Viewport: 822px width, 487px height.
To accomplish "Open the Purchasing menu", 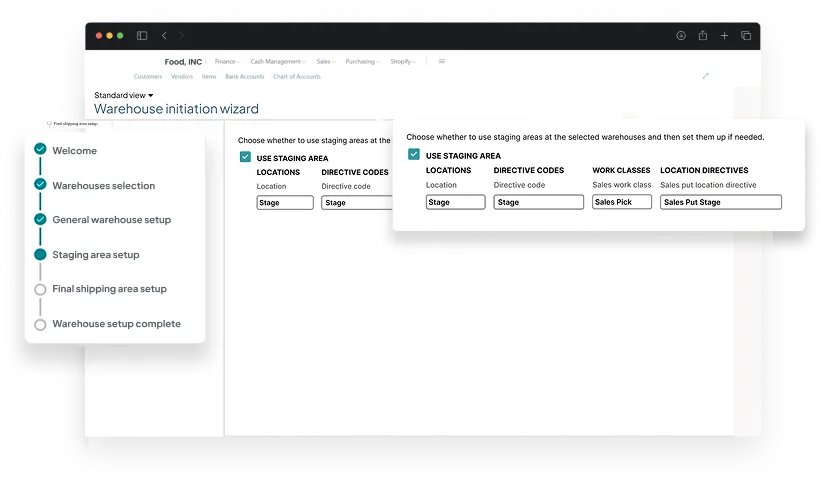I will point(362,62).
